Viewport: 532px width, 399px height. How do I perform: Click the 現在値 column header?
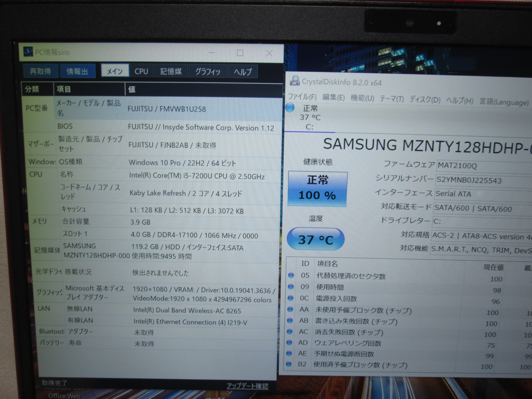493,267
